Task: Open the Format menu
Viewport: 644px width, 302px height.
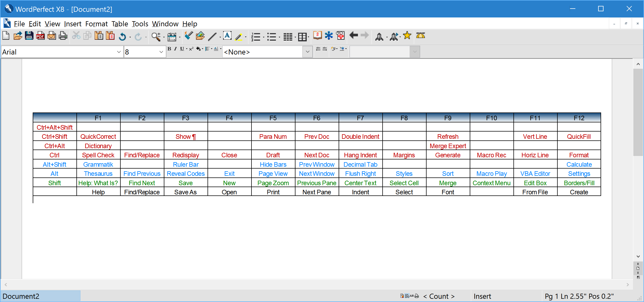Action: coord(96,24)
